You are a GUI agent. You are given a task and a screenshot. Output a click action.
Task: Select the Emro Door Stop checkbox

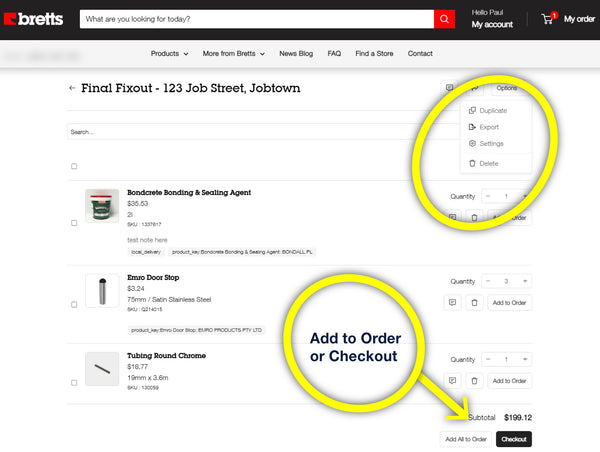tap(74, 305)
